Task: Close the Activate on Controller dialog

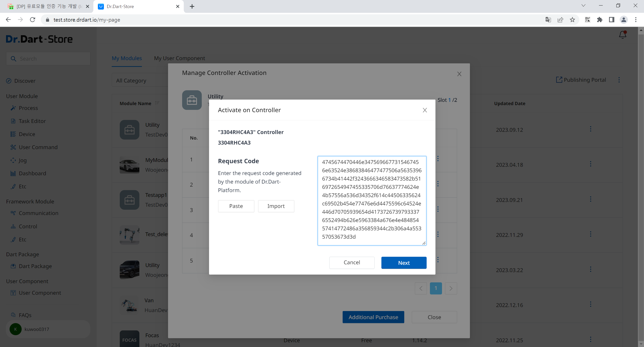Action: (425, 110)
